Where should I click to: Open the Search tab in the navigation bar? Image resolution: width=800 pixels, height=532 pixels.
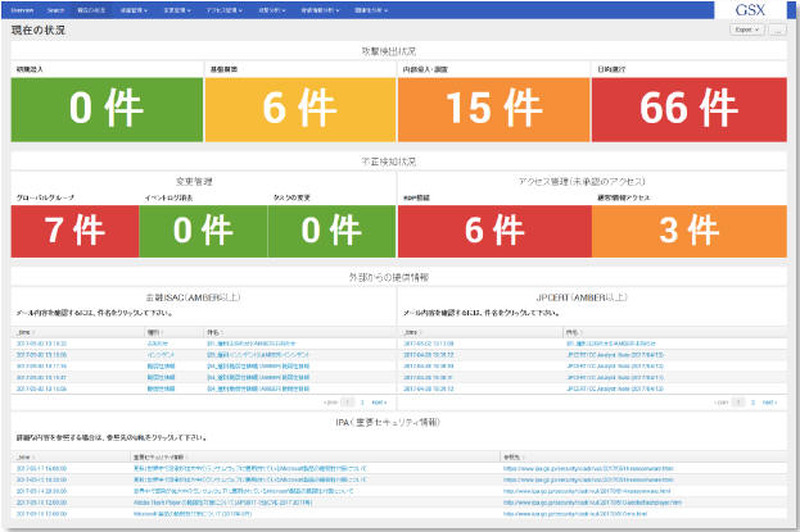coord(55,10)
